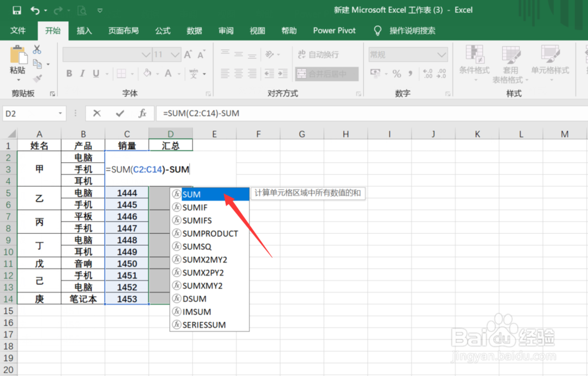Open the font size dropdown
This screenshot has height=376, width=588.
(x=175, y=55)
